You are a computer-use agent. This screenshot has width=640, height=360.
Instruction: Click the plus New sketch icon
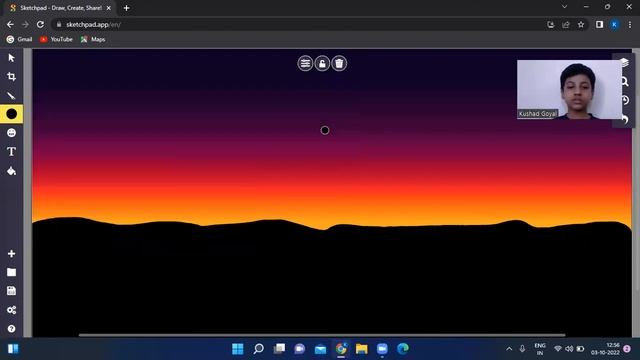tap(11, 253)
